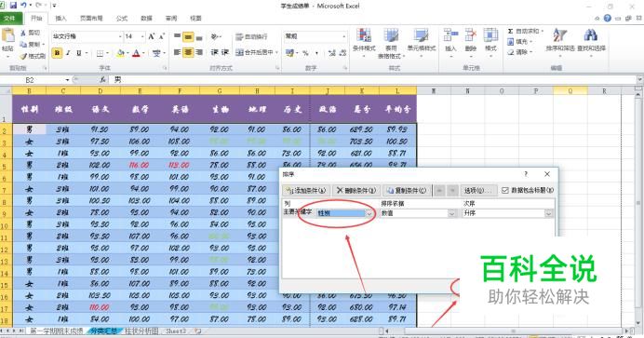Switch to Review (审阅) tab
The image size is (644, 338).
click(171, 18)
